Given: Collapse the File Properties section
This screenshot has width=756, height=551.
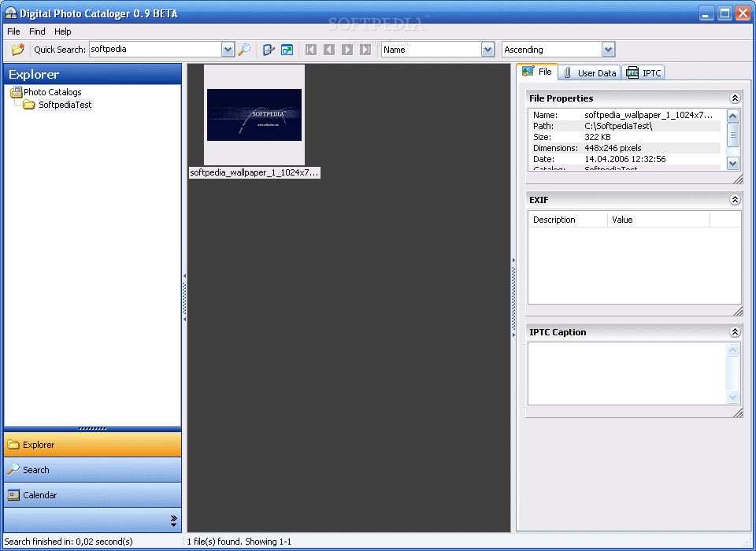Looking at the screenshot, I should [734, 98].
